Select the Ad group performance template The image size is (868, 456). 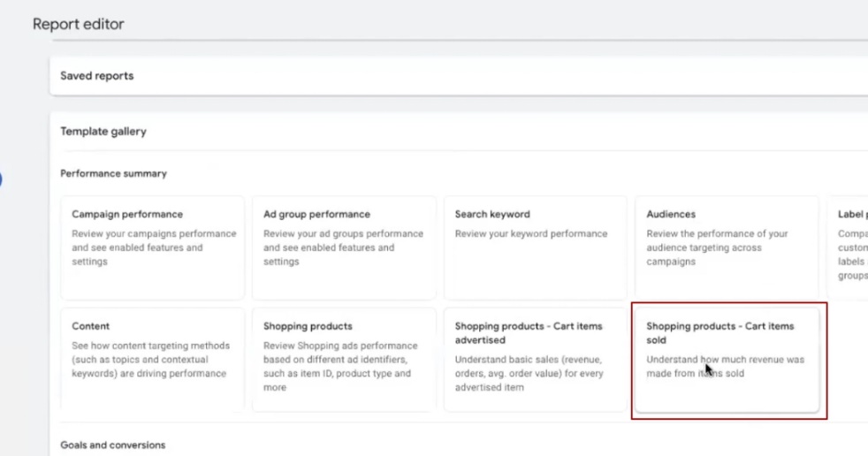[x=344, y=247]
